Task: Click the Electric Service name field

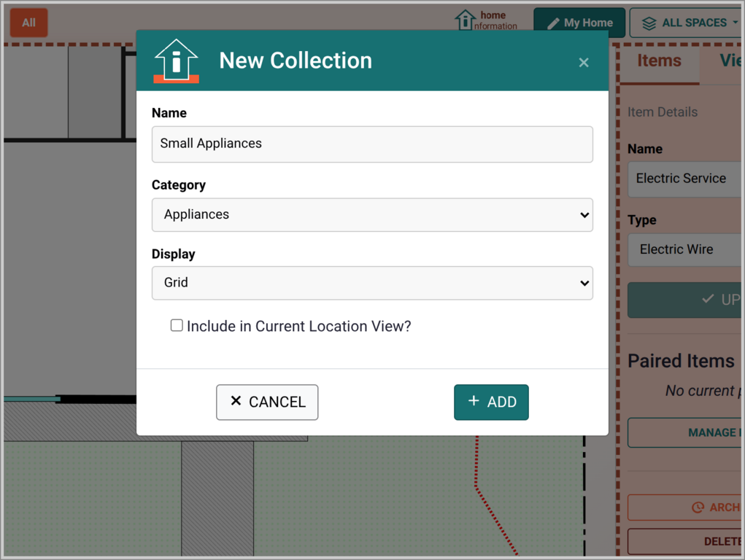Action: pos(686,179)
